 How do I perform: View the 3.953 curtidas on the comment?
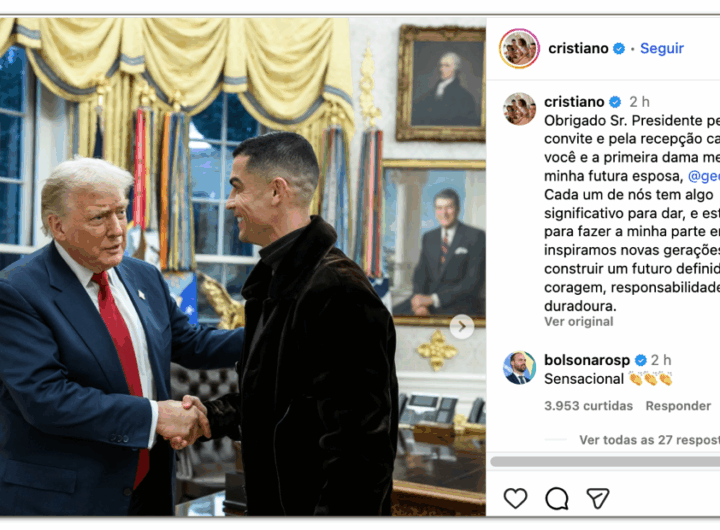(588, 406)
